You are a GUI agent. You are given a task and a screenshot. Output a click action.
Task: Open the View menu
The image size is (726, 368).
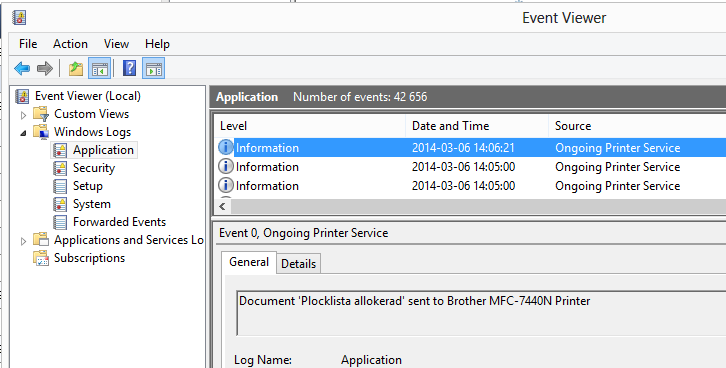[x=116, y=44]
